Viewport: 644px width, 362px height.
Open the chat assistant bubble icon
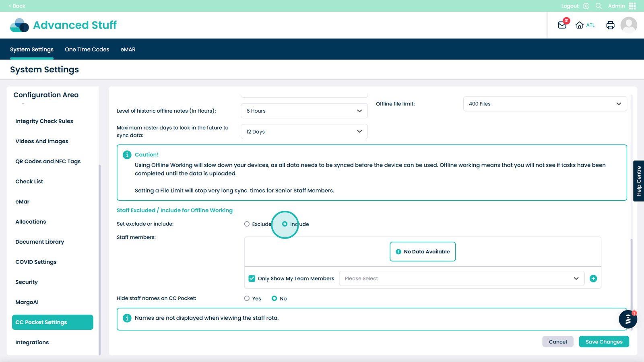[x=627, y=320]
